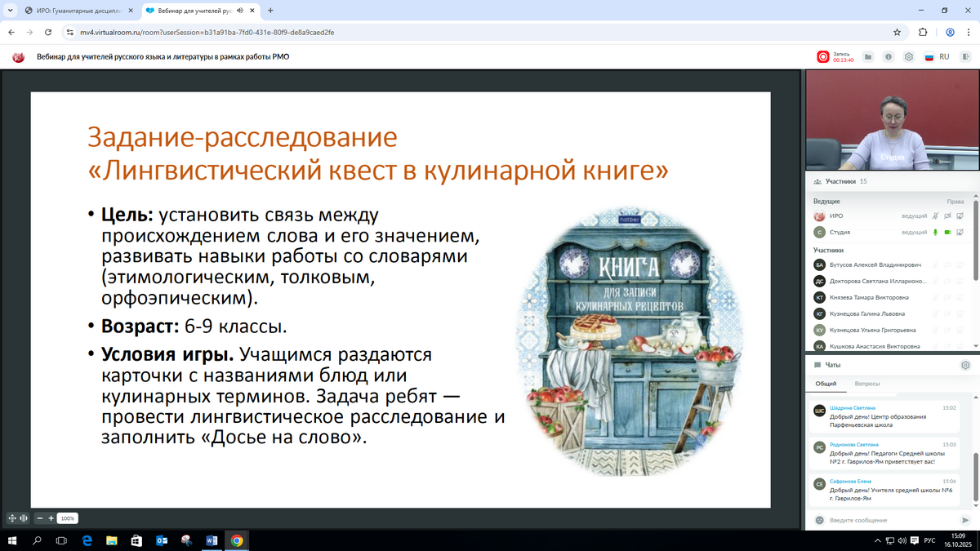The width and height of the screenshot is (980, 551).
Task: Open chat settings gear icon
Action: click(965, 365)
